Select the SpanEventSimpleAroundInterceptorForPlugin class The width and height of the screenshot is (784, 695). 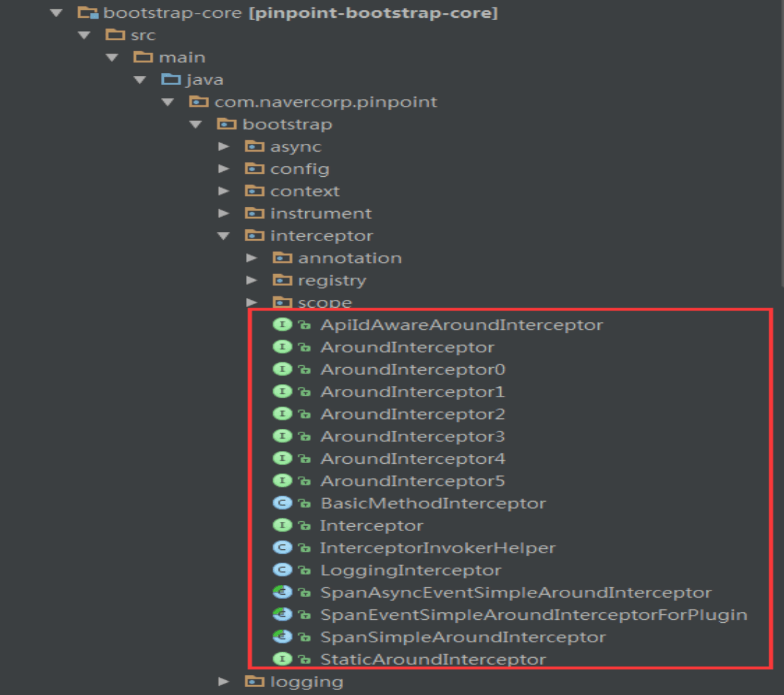(533, 614)
